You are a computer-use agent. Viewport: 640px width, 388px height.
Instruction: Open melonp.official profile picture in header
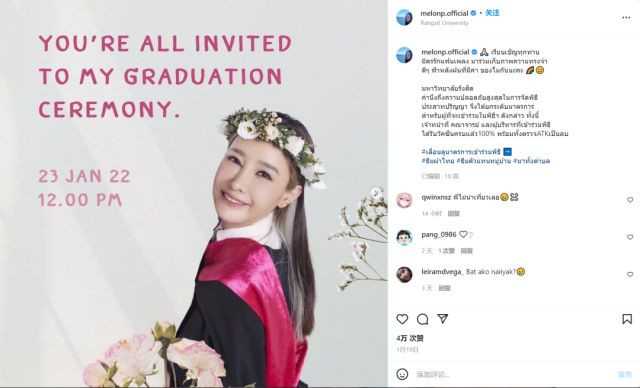404,17
